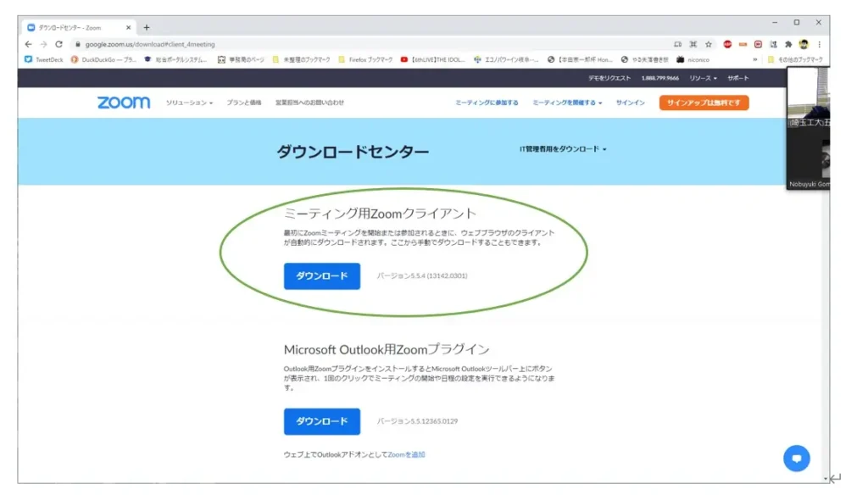Click the address bar URL field
Image resolution: width=868 pixels, height=495 pixels.
coord(339,44)
